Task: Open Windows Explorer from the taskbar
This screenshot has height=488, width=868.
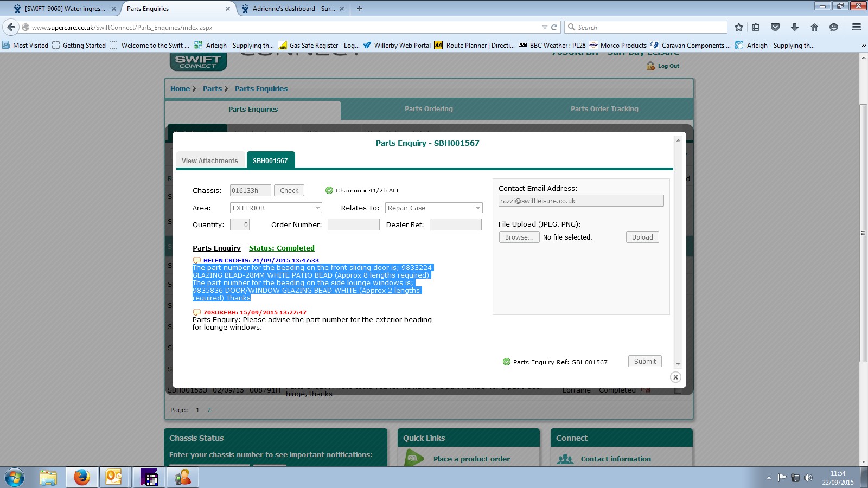Action: [x=48, y=478]
